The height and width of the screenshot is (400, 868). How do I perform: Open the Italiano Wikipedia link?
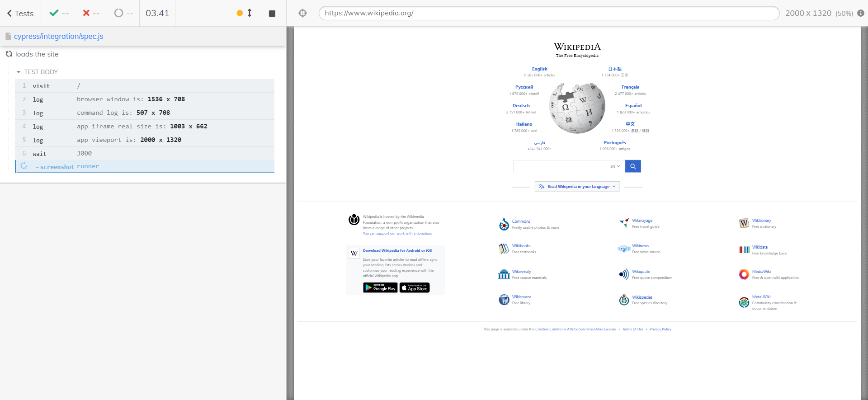524,124
